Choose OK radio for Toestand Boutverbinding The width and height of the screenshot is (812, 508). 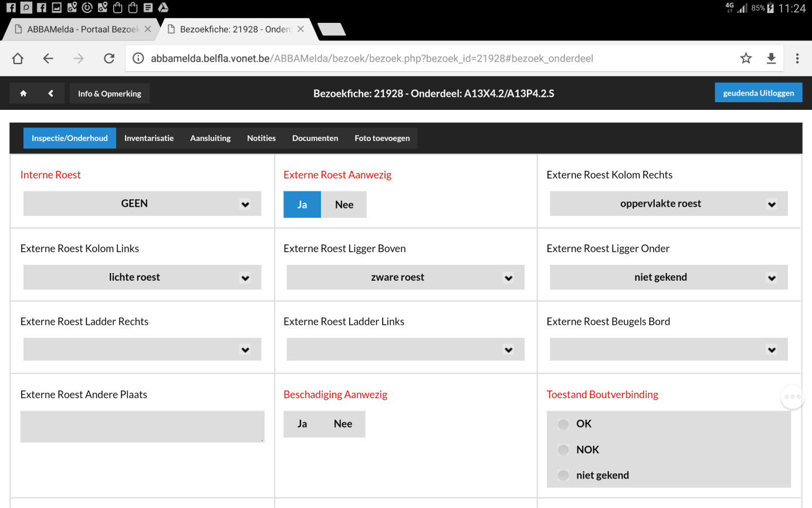click(564, 424)
